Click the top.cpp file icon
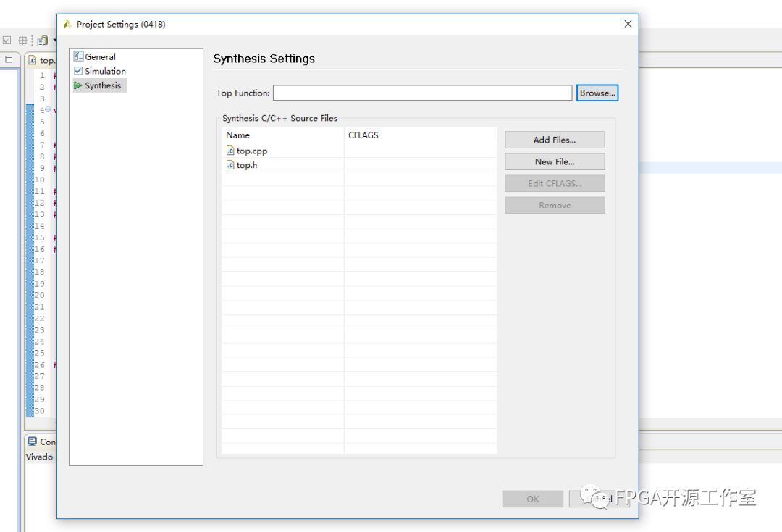 [230, 151]
